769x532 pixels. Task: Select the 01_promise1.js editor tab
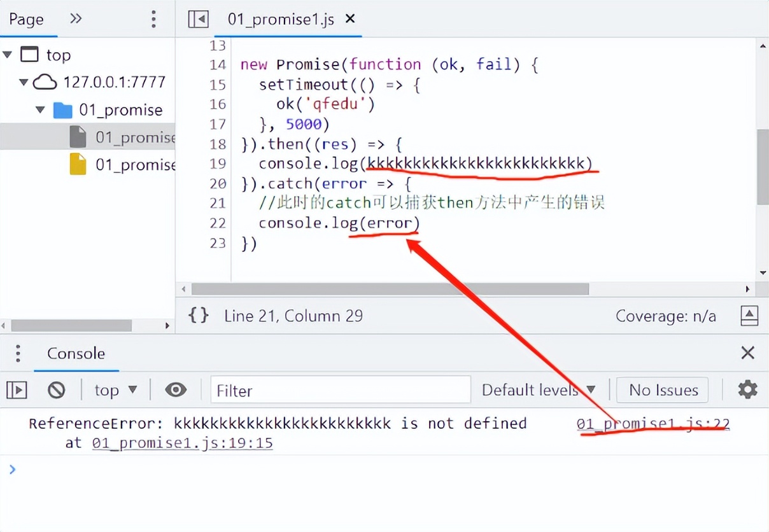[279, 19]
